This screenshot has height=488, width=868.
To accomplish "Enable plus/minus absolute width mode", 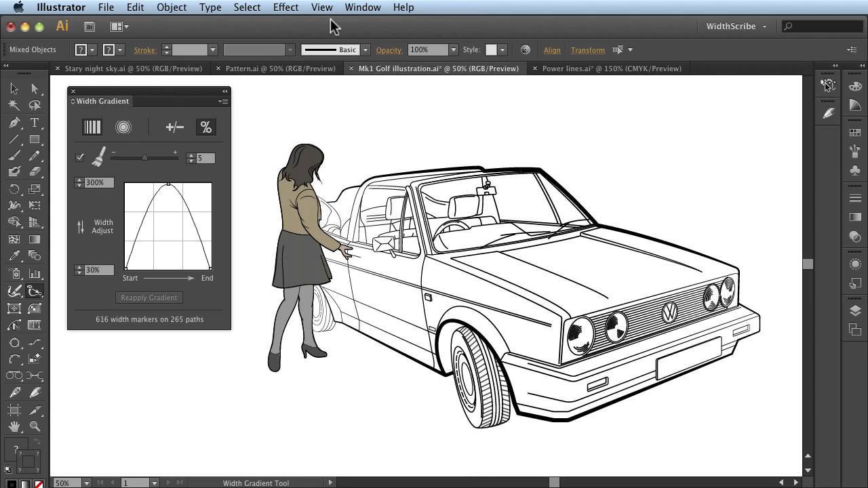I will pyautogui.click(x=174, y=127).
